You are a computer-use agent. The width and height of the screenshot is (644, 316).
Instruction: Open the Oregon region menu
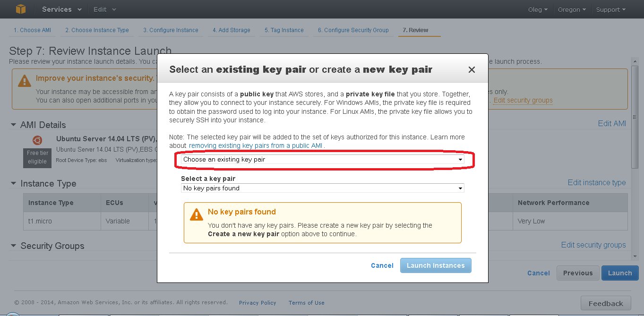tap(571, 9)
